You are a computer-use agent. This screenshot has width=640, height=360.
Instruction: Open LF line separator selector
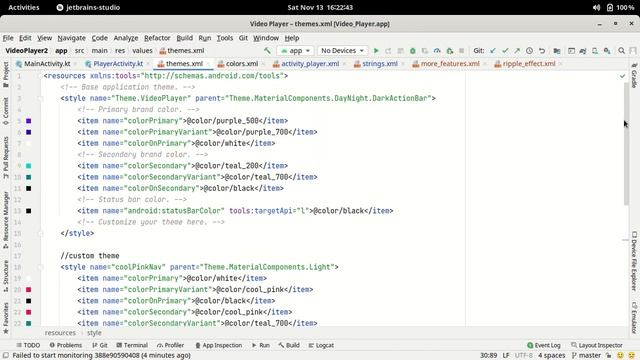(x=506, y=356)
